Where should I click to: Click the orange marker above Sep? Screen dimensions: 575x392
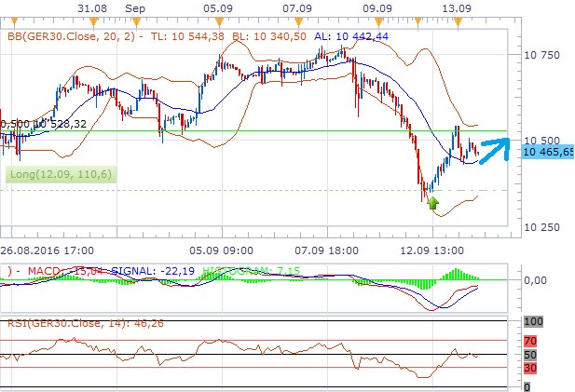click(136, 20)
